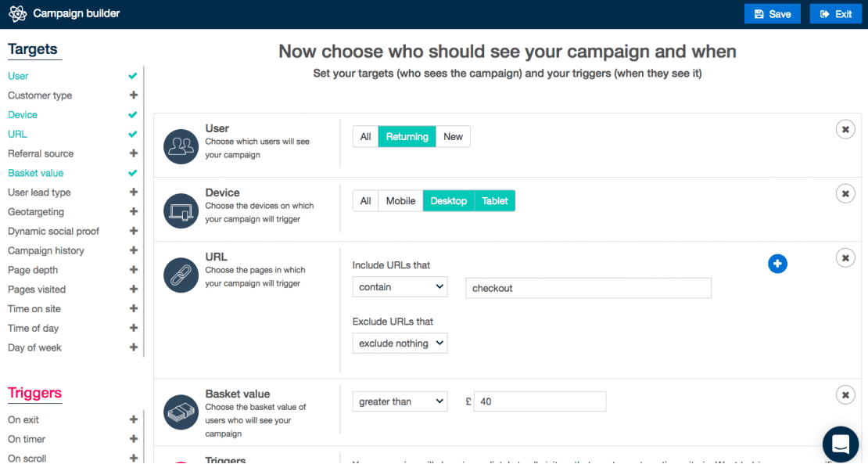Save the campaign

tap(773, 14)
